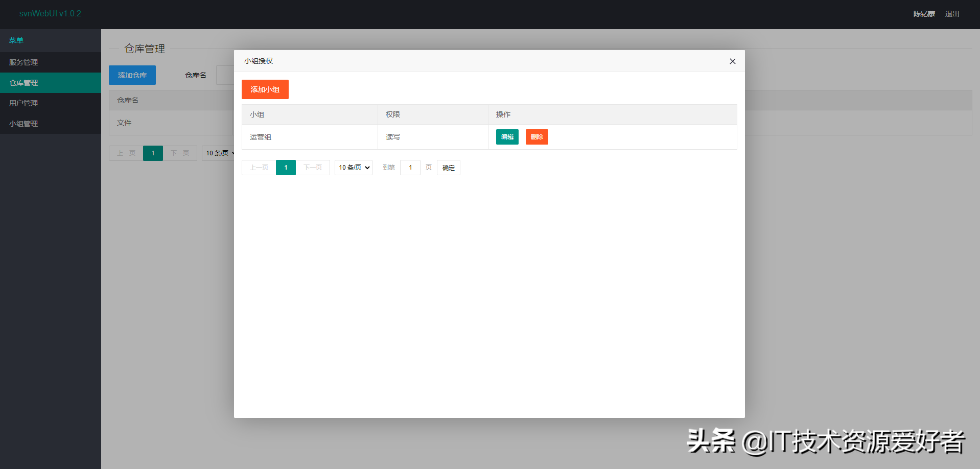This screenshot has width=980, height=469.
Task: Open 服务管理 in the sidebar menu
Action: [x=24, y=62]
